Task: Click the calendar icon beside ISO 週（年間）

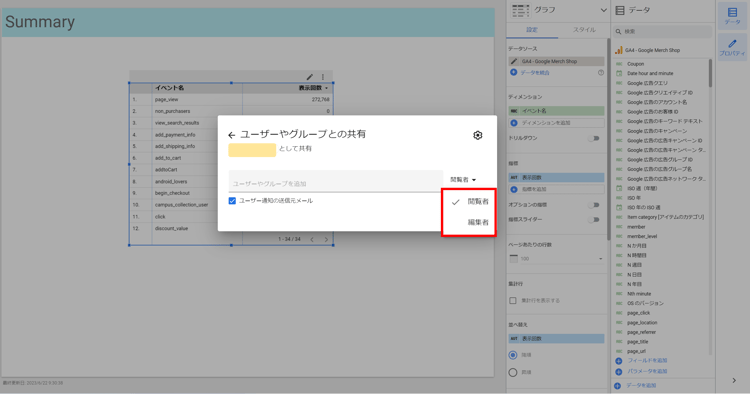Action: [x=619, y=188]
